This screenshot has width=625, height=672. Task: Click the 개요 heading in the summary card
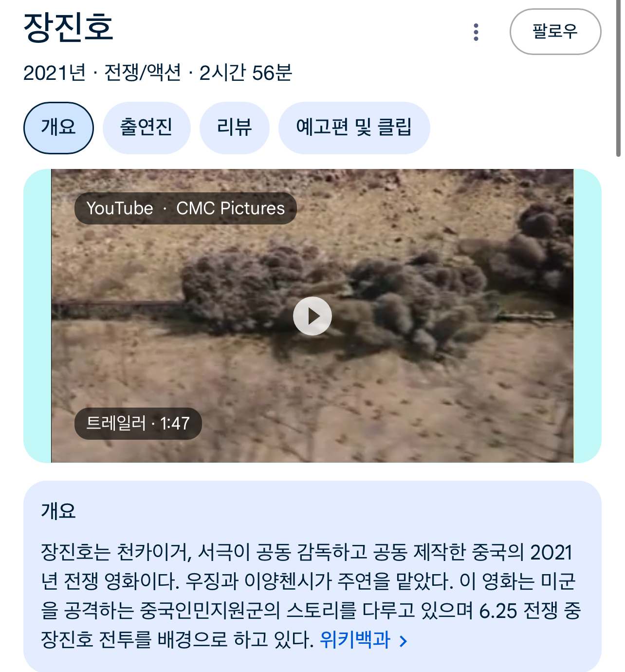click(58, 511)
